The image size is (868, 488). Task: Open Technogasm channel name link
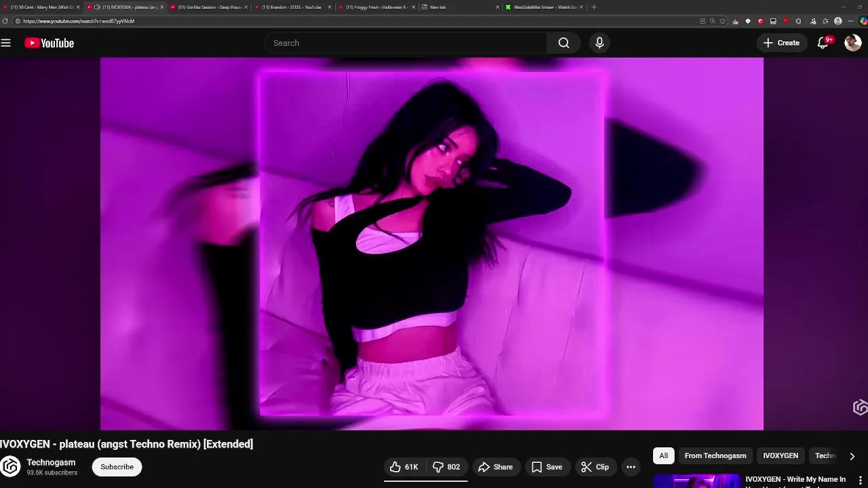[x=51, y=462]
